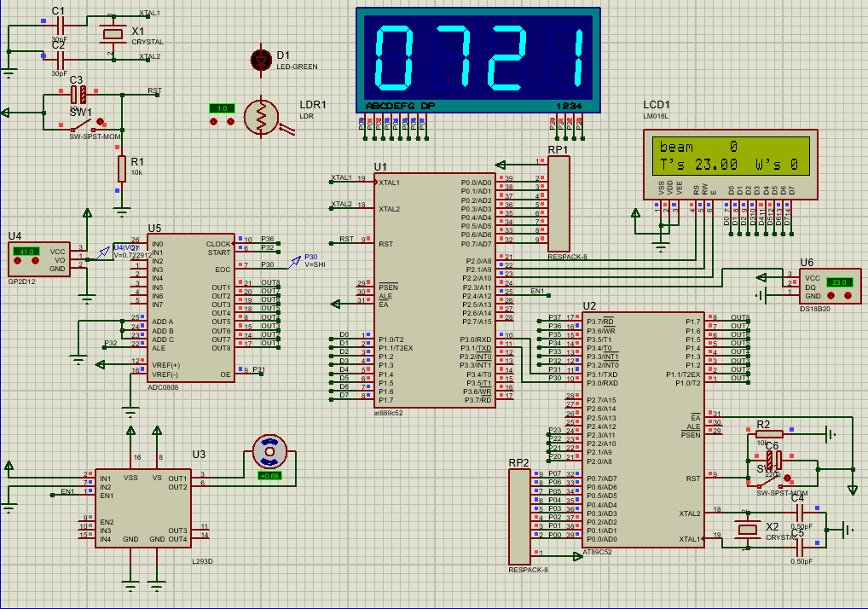
Task: Click the U2 AT89C52 chip body
Action: pyautogui.click(x=643, y=430)
